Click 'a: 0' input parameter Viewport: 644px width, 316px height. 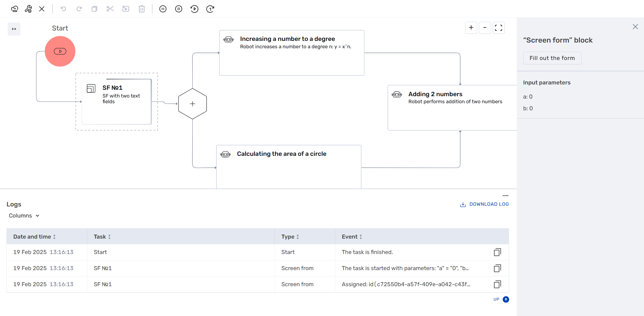(528, 97)
